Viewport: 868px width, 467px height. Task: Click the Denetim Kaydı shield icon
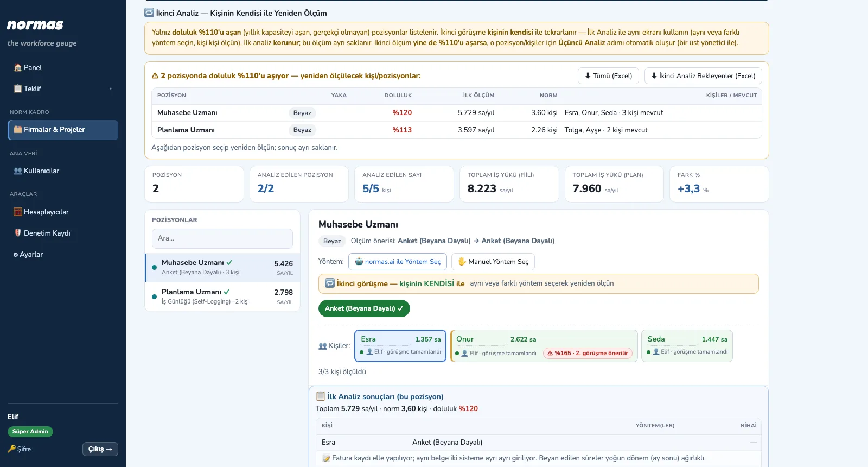(18, 233)
